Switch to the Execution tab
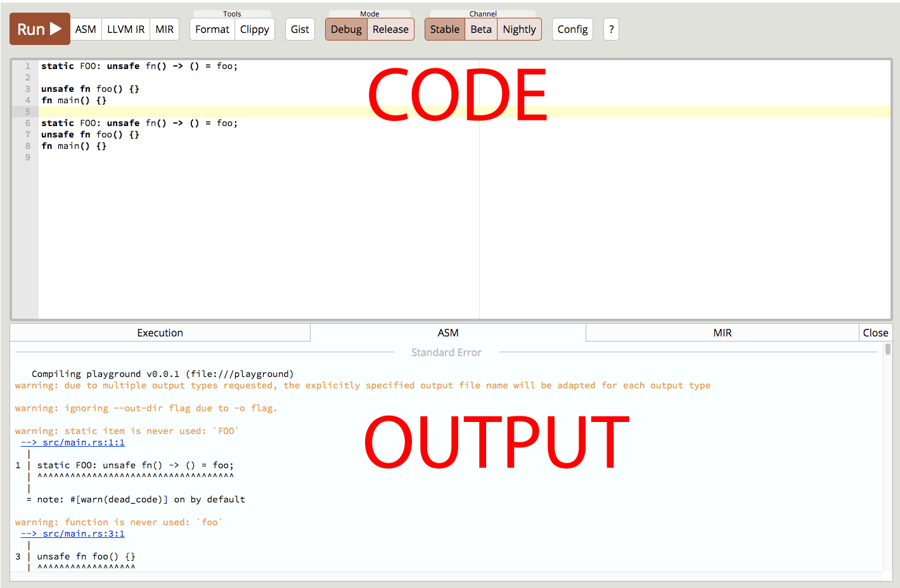 [x=160, y=332]
